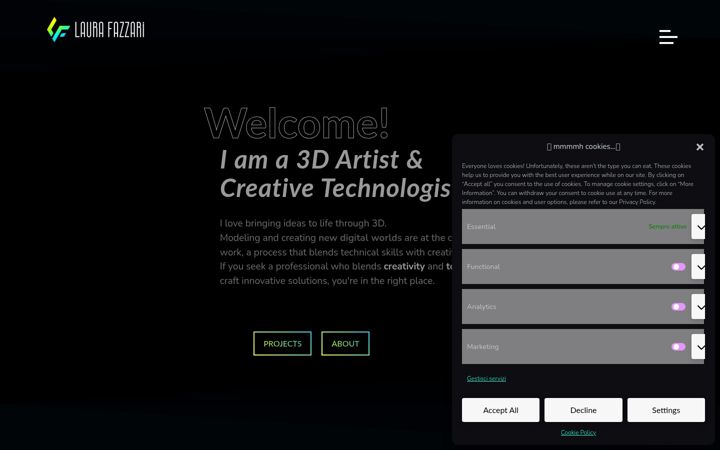The height and width of the screenshot is (450, 720).
Task: Click the Welcome! heading
Action: (297, 124)
